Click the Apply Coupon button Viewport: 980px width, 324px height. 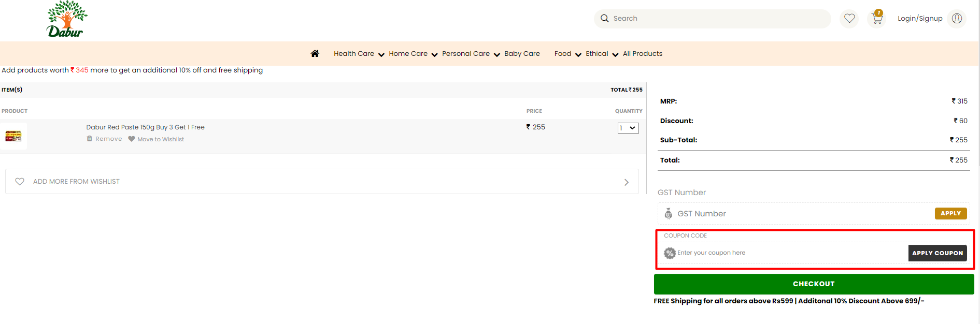pos(938,253)
